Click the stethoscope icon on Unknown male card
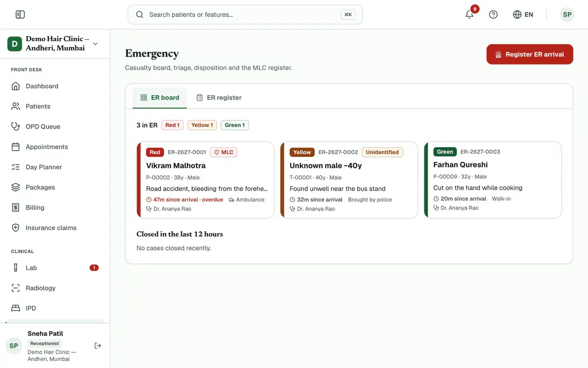588x368 pixels. [293, 209]
